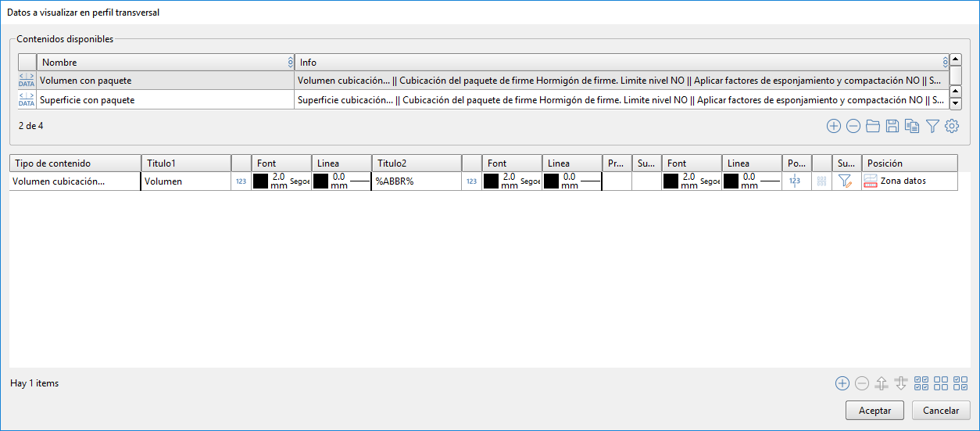This screenshot has height=431, width=980.
Task: Click the 123 position icon in Po... column
Action: coord(795,181)
